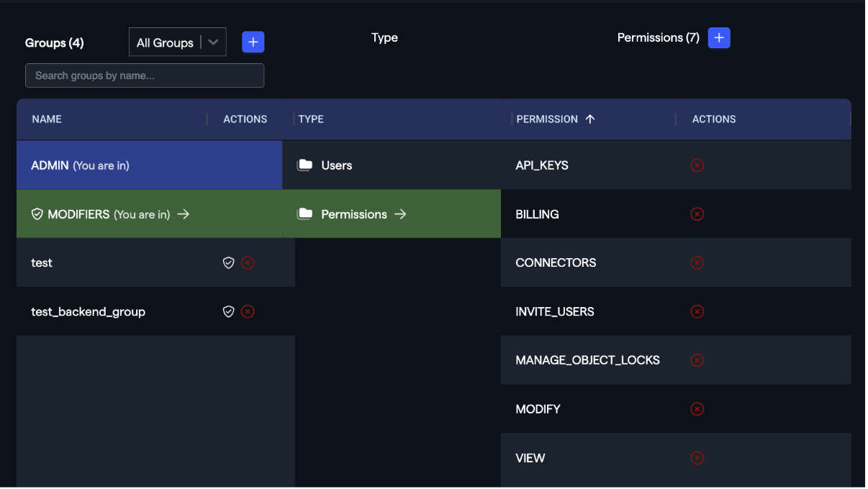Delete the test_backend_group group
The width and height of the screenshot is (868, 489).
coord(248,312)
